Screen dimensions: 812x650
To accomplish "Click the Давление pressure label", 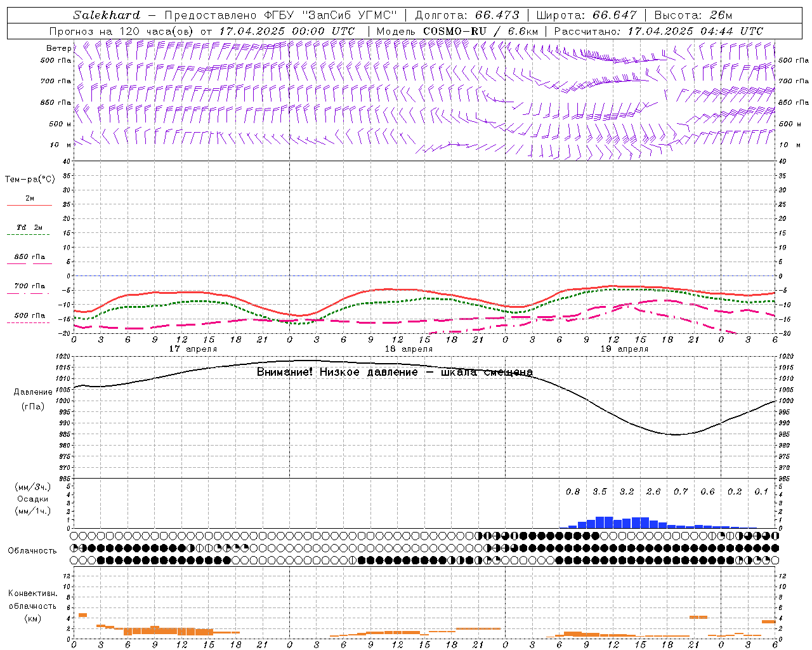I will 33,392.
